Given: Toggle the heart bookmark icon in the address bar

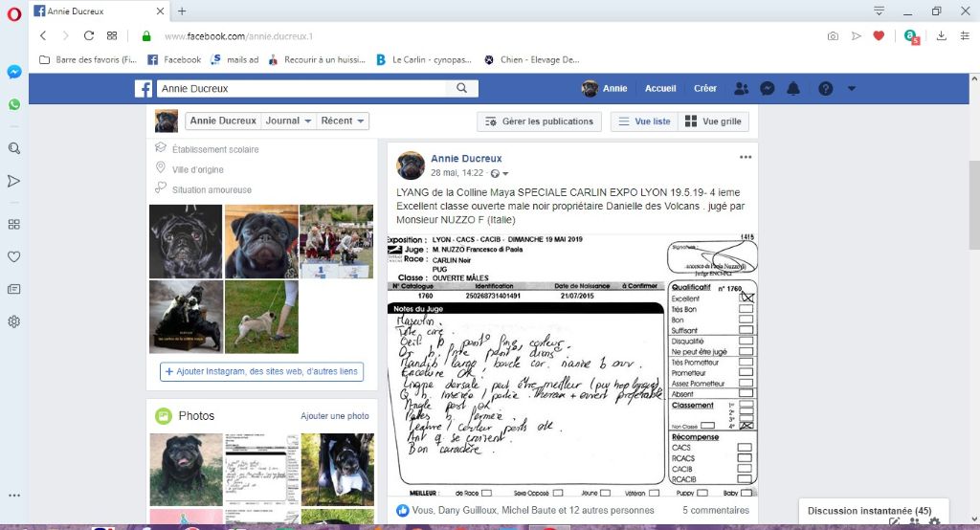Looking at the screenshot, I should 879,35.
